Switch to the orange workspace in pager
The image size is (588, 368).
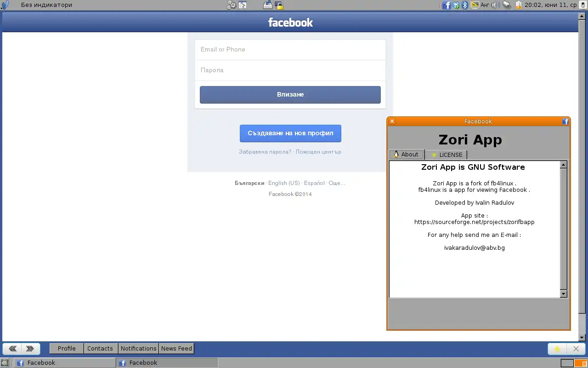[x=580, y=363]
